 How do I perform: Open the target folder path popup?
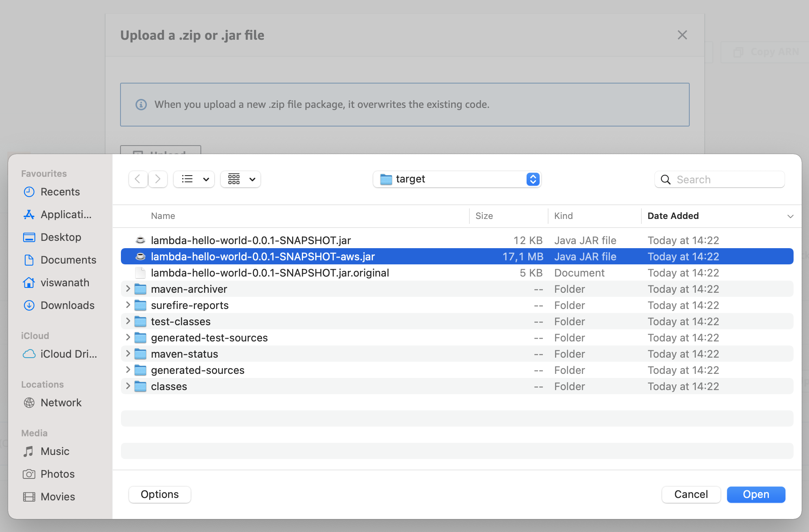[x=457, y=179]
